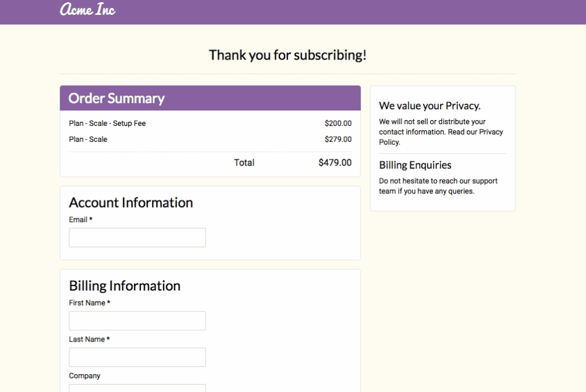Click the Total label
The image size is (586, 392).
[244, 163]
